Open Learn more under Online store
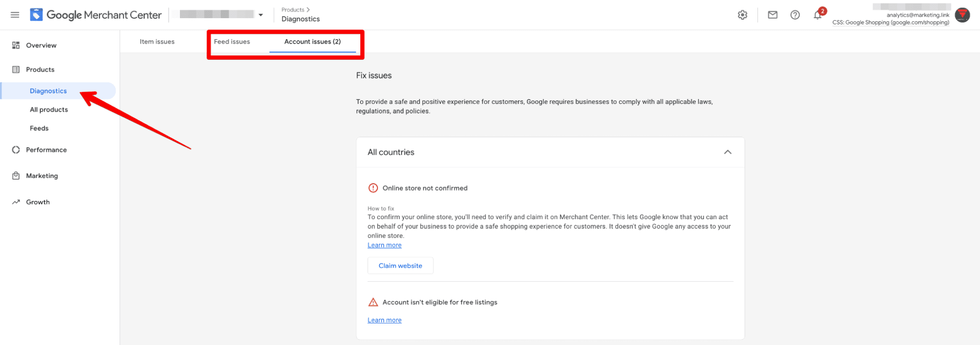This screenshot has width=980, height=345. coord(384,245)
